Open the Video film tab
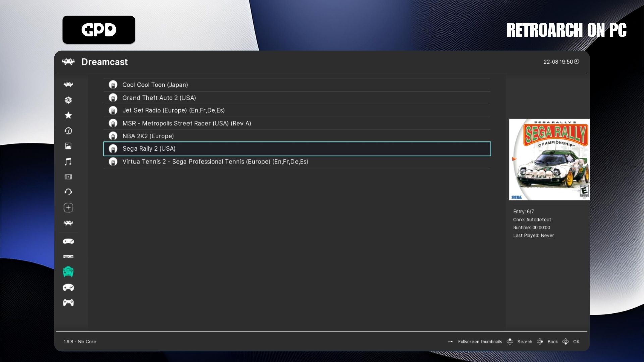The height and width of the screenshot is (362, 644). point(68,177)
